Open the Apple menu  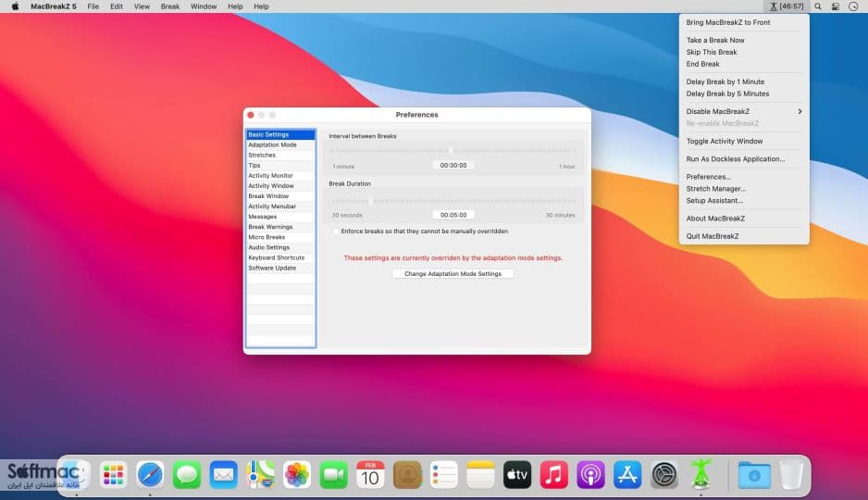[16, 6]
